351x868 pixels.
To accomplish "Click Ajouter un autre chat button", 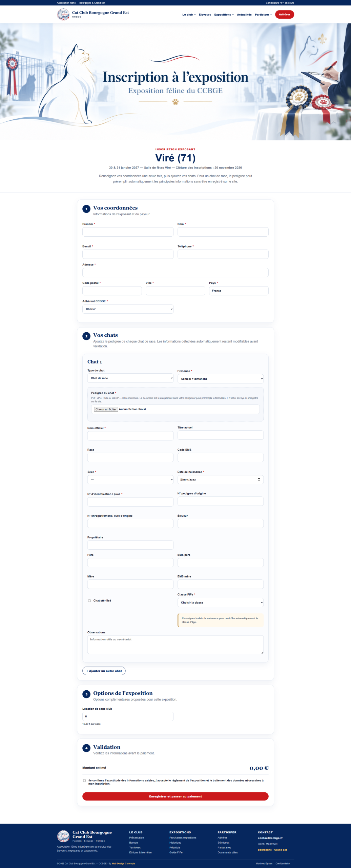I will pyautogui.click(x=104, y=671).
